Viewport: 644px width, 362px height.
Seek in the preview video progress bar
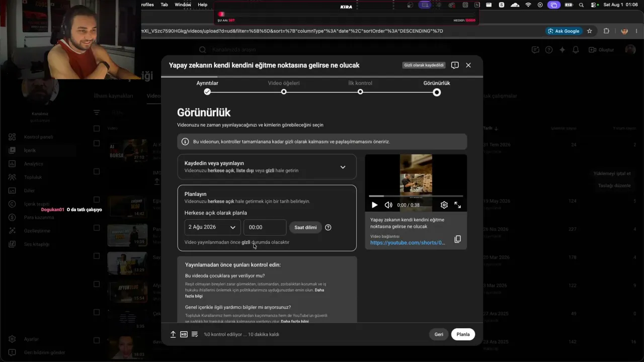pos(416,196)
